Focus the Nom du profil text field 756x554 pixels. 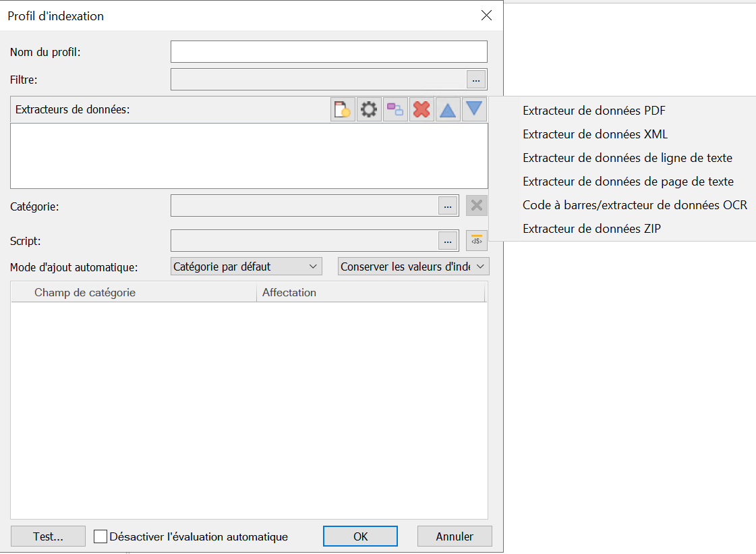pos(329,52)
